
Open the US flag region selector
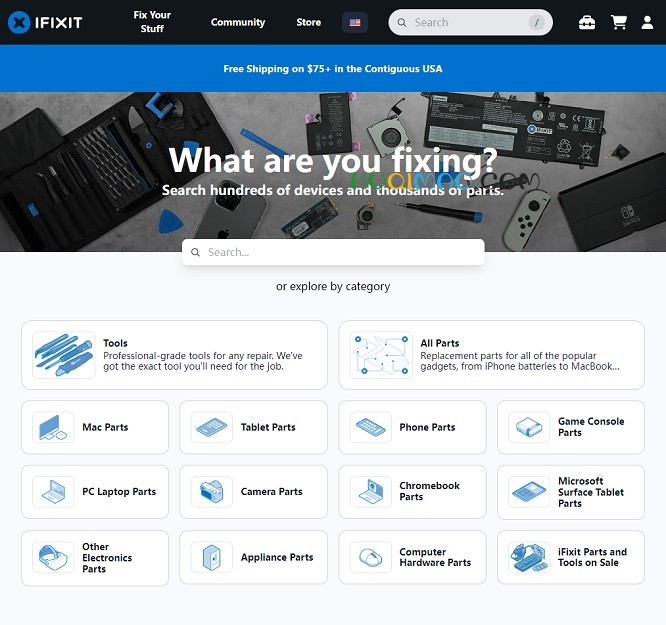click(355, 22)
